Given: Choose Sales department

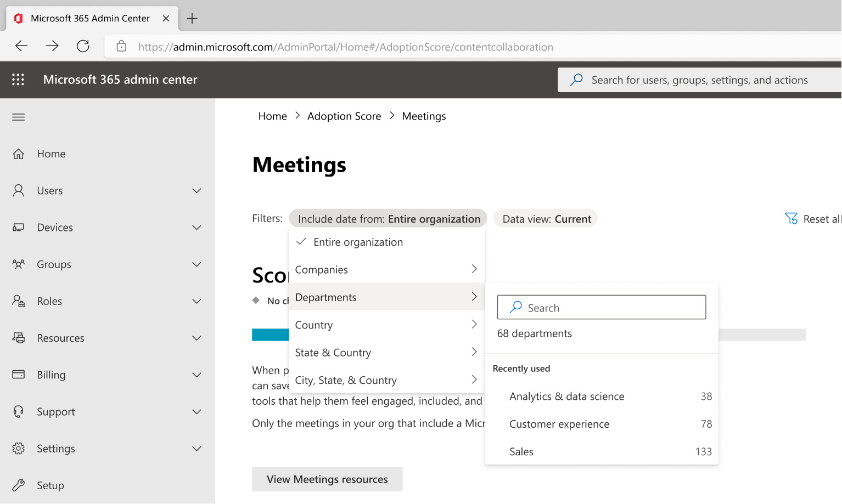Looking at the screenshot, I should pyautogui.click(x=602, y=451).
